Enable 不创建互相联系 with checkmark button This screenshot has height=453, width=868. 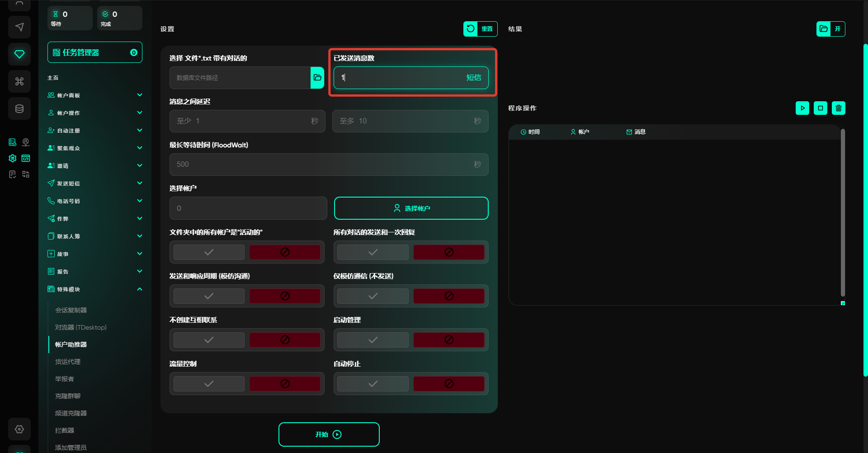tap(209, 340)
